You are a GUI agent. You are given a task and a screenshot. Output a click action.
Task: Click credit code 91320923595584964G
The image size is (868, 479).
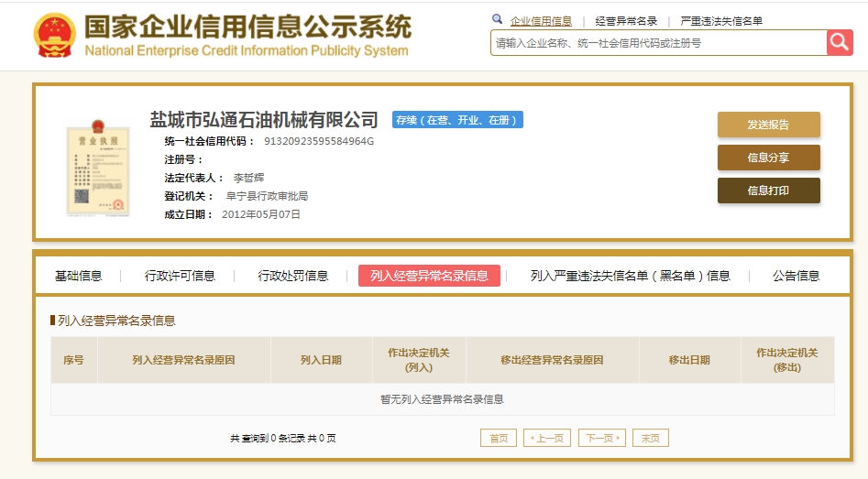319,141
